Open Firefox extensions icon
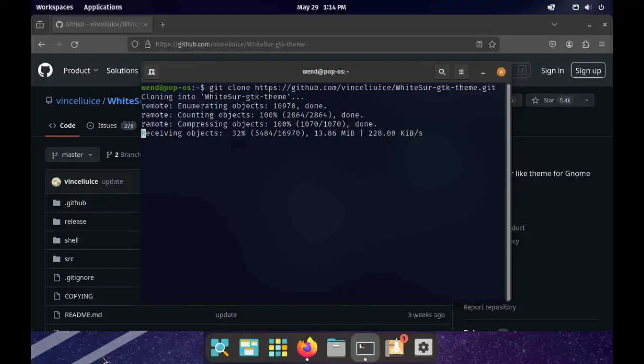This screenshot has width=644, height=364. [586, 44]
